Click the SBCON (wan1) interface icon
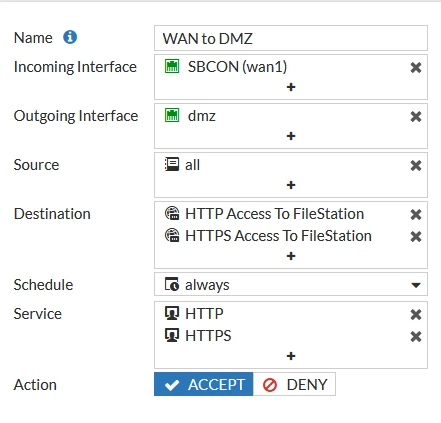This screenshot has height=423, width=441. point(172,66)
